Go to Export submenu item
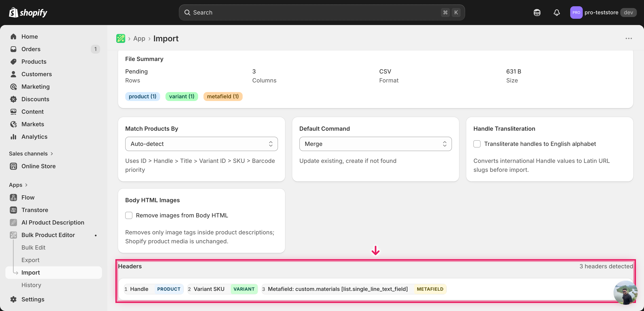This screenshot has width=644, height=311. [x=30, y=260]
